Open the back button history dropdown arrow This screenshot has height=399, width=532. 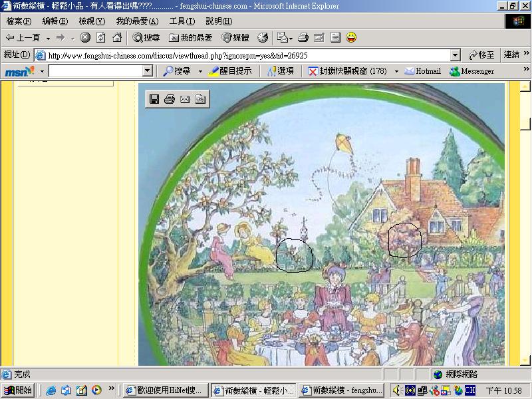click(48, 39)
